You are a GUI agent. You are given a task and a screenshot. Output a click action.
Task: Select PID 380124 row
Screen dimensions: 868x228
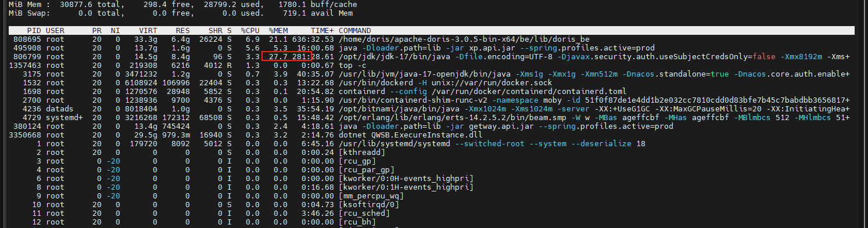tap(432, 126)
